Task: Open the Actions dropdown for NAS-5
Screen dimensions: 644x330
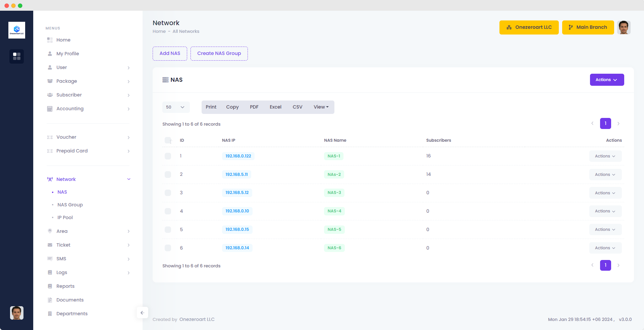Action: (x=605, y=229)
